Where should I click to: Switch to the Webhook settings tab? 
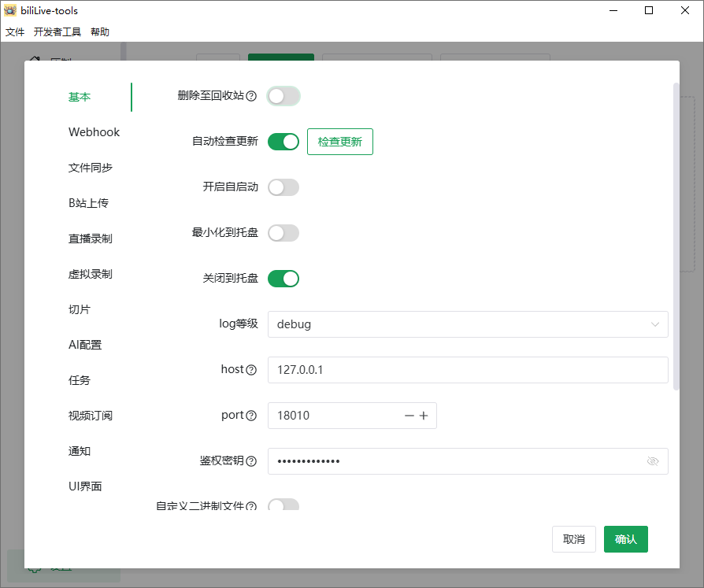click(94, 131)
